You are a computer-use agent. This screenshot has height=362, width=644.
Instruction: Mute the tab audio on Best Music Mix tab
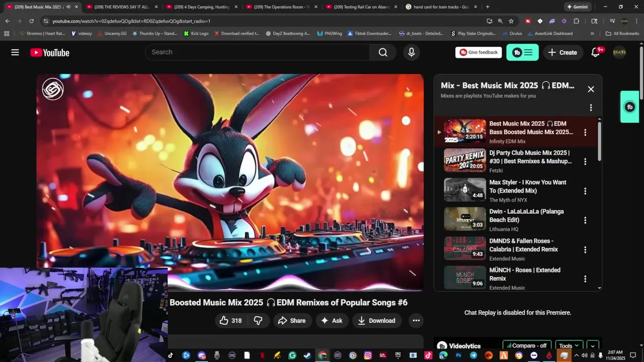tap(68, 7)
